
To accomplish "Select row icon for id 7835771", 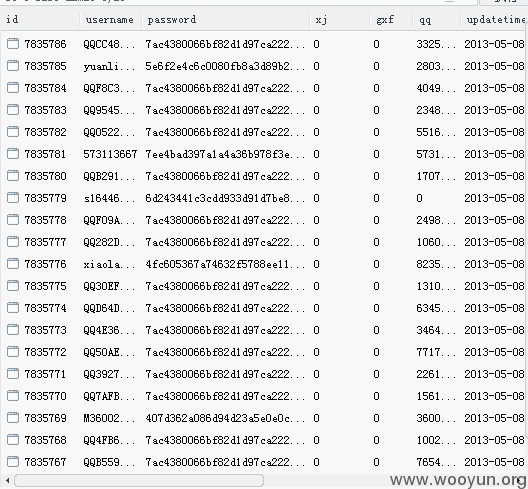I will 13,374.
